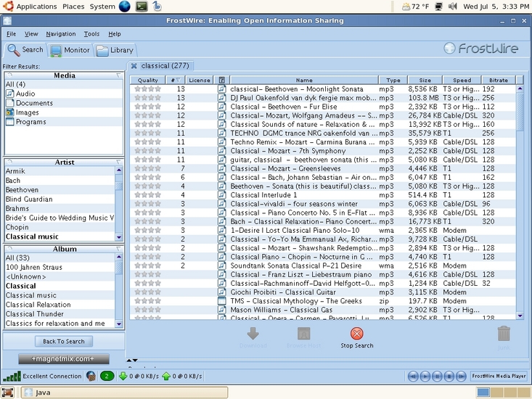532x399 pixels.
Task: Toggle the Album filter header arrow
Action: tap(118, 249)
